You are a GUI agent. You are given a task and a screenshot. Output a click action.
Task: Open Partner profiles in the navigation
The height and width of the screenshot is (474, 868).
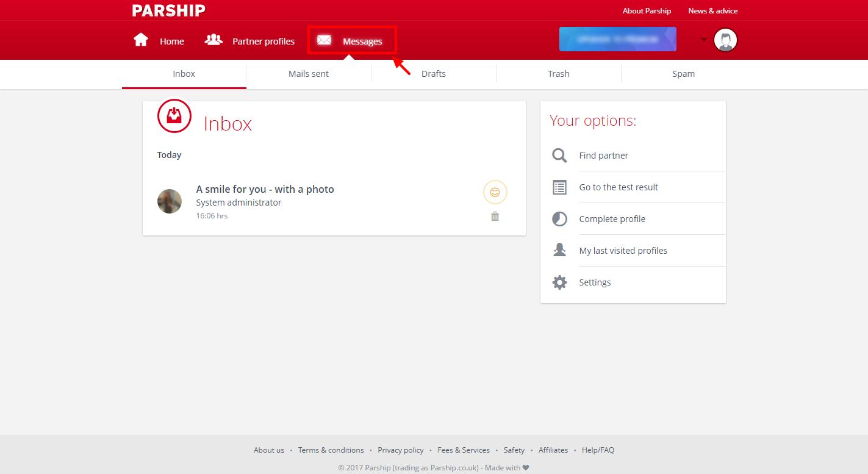tap(264, 41)
